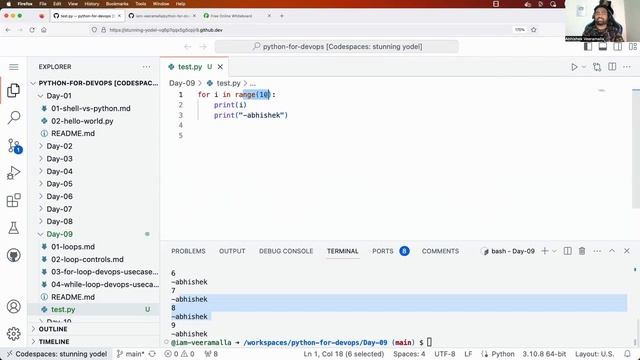Click the Firefox URL address bar
This screenshot has width=640, height=360.
[302, 30]
